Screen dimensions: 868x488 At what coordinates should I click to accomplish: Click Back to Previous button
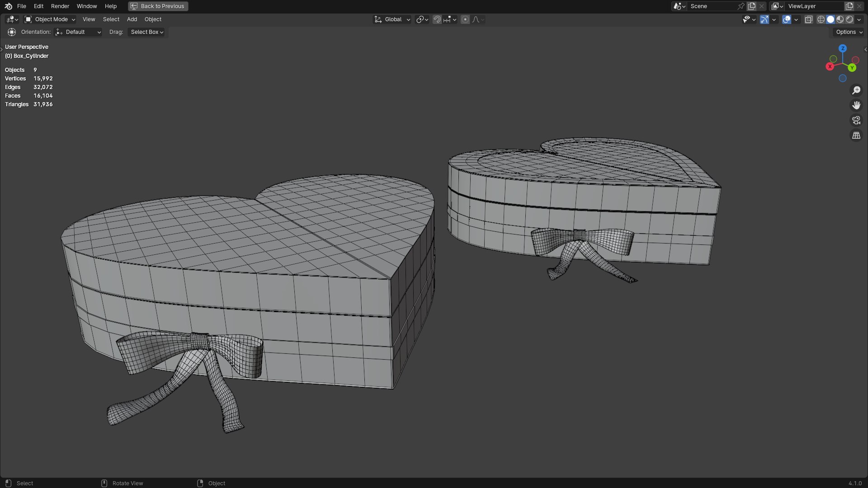click(x=158, y=6)
